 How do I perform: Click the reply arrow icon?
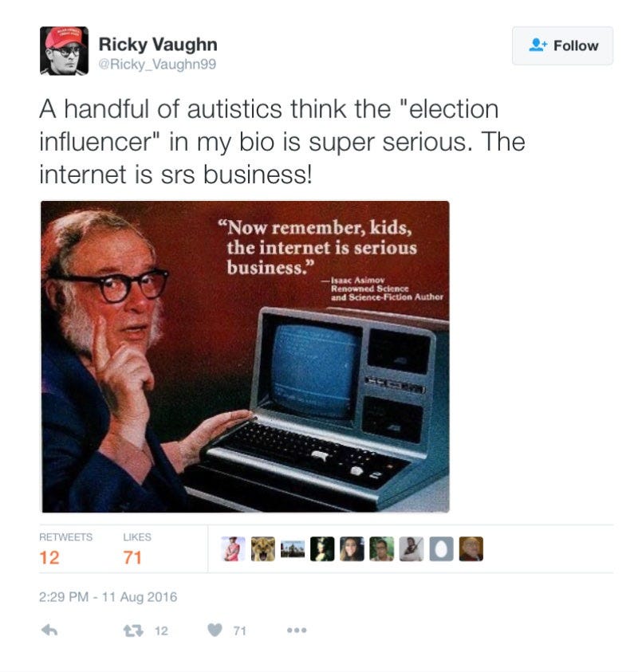[x=49, y=630]
